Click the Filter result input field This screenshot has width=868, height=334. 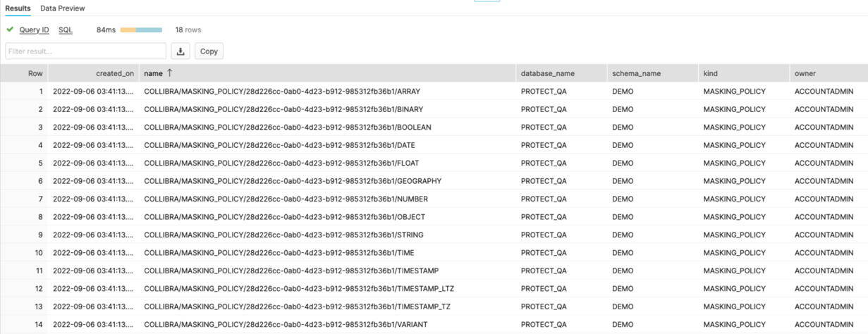[x=85, y=51]
